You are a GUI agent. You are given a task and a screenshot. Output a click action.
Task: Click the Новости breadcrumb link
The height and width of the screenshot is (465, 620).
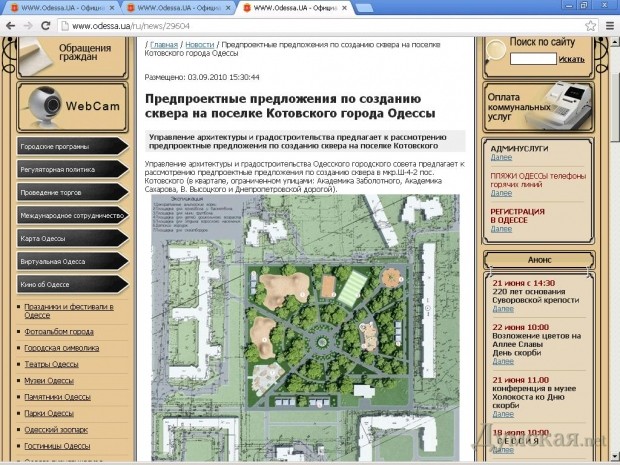[199, 46]
